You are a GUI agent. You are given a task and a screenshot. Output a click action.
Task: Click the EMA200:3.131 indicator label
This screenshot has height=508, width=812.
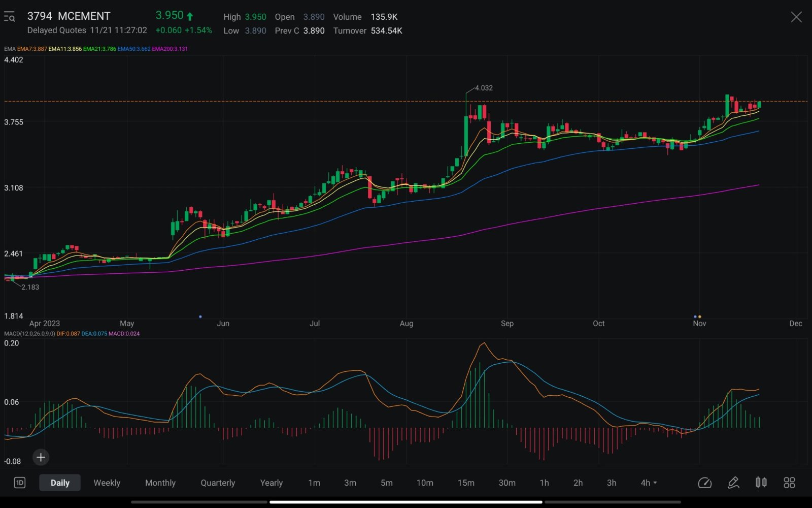click(170, 49)
